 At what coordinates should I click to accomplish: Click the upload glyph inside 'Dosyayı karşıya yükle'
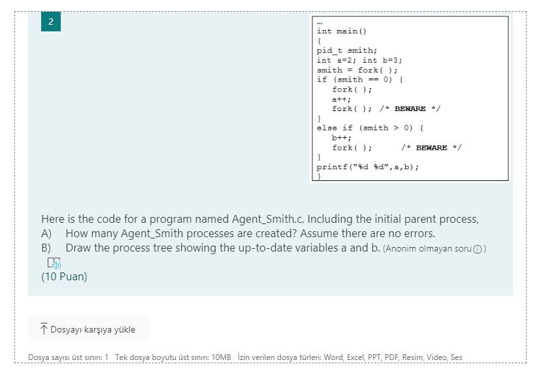click(x=44, y=329)
